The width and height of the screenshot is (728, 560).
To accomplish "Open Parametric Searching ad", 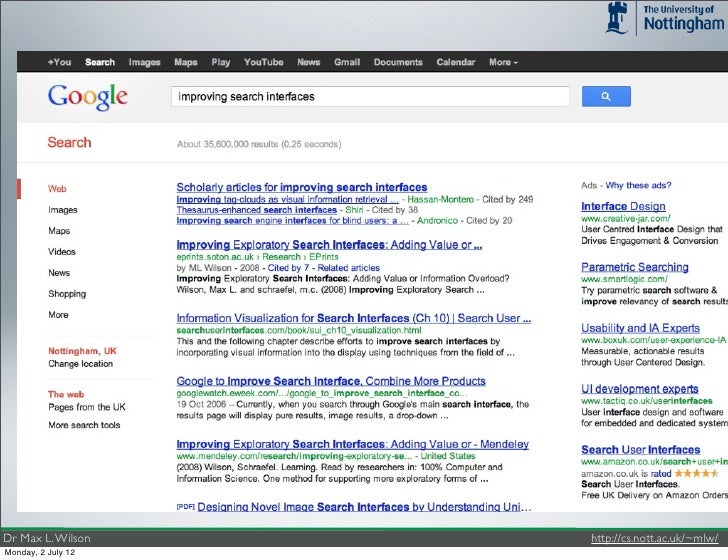I will pos(635,267).
